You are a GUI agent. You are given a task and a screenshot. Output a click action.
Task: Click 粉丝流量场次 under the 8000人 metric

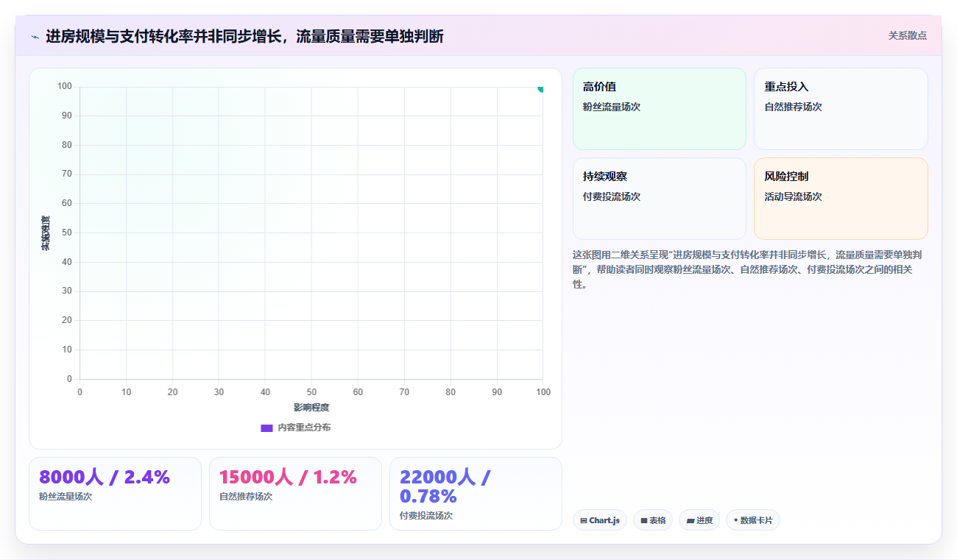point(66,497)
